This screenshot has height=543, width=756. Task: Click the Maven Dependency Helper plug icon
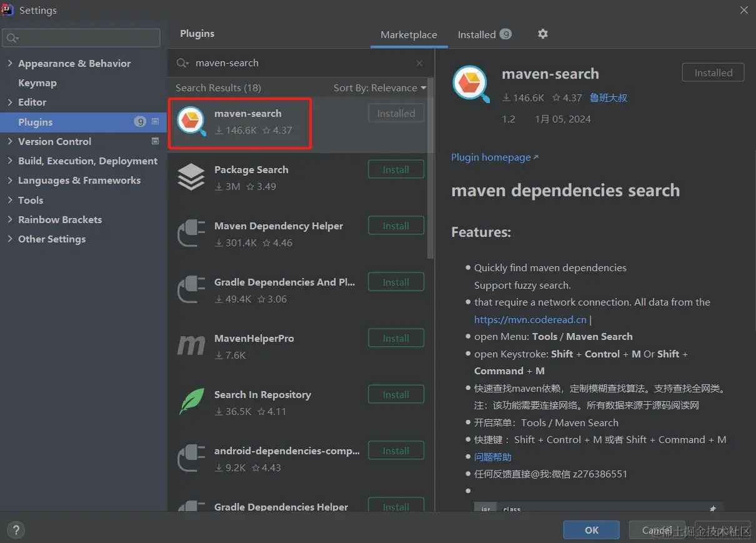coord(191,233)
